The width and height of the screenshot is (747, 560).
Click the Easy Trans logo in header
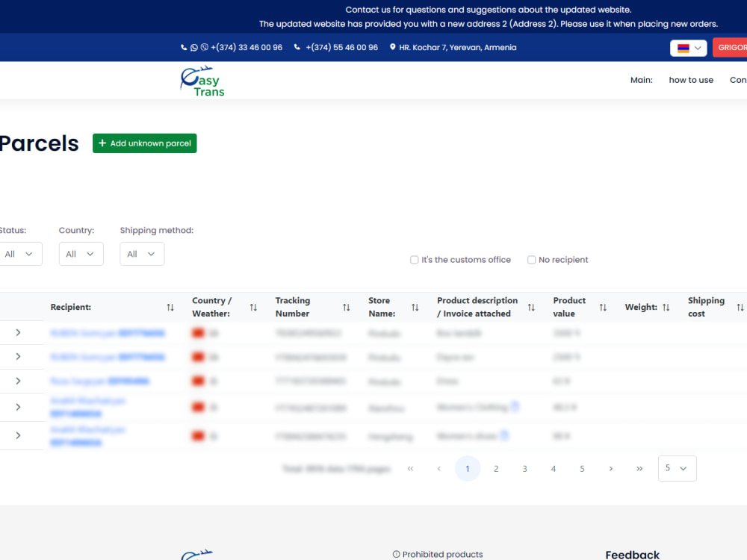(202, 81)
